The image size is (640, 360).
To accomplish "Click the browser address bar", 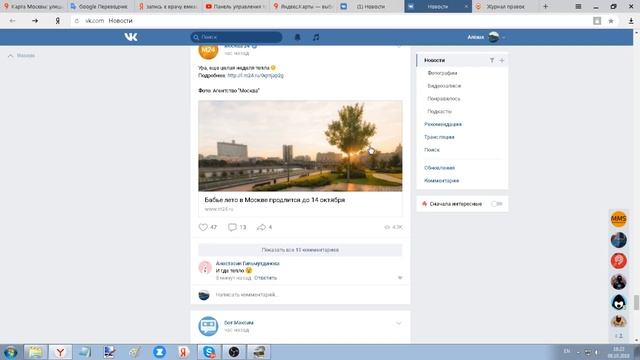I will (x=331, y=21).
